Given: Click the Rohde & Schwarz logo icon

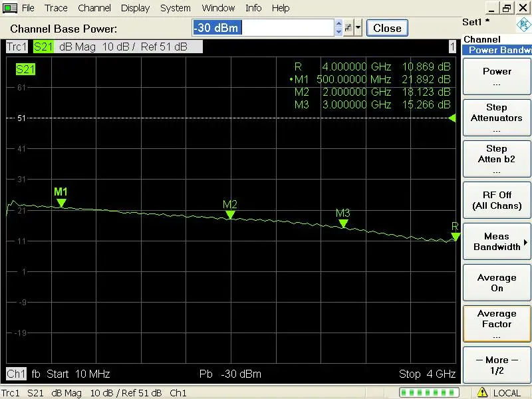Looking at the screenshot, I should (522, 25).
